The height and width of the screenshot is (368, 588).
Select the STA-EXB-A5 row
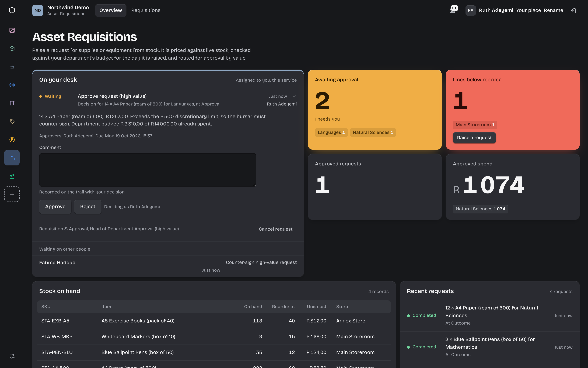click(x=214, y=321)
